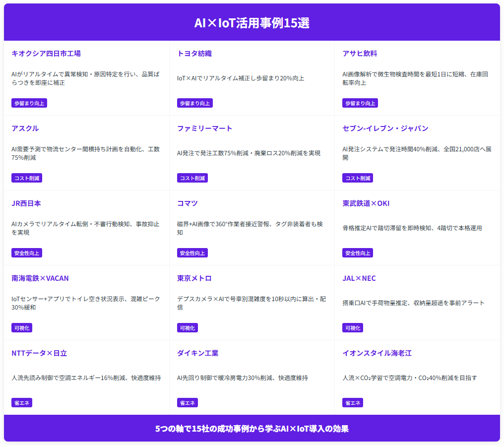Screen dimensions: 504x445
Task: Open the コマツ card title
Action: pyautogui.click(x=187, y=203)
